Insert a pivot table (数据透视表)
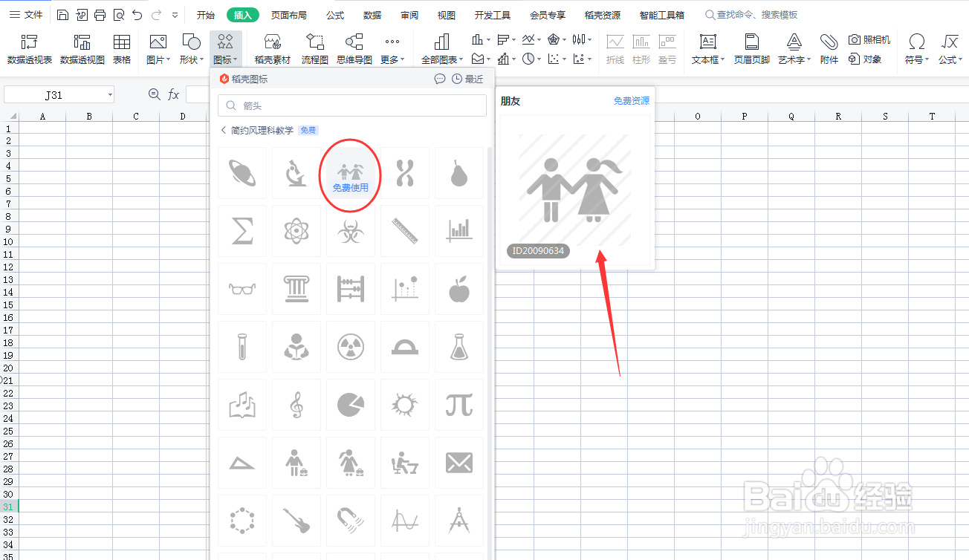 [30, 49]
